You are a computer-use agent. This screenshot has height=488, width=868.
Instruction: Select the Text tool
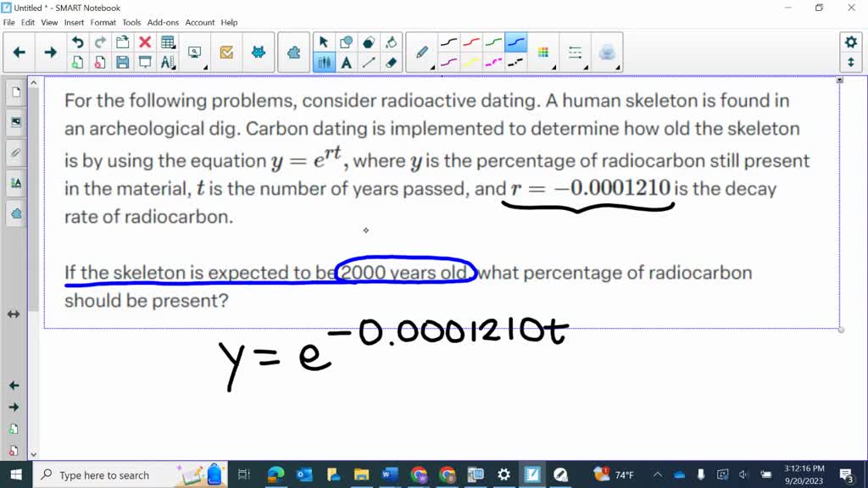click(346, 62)
